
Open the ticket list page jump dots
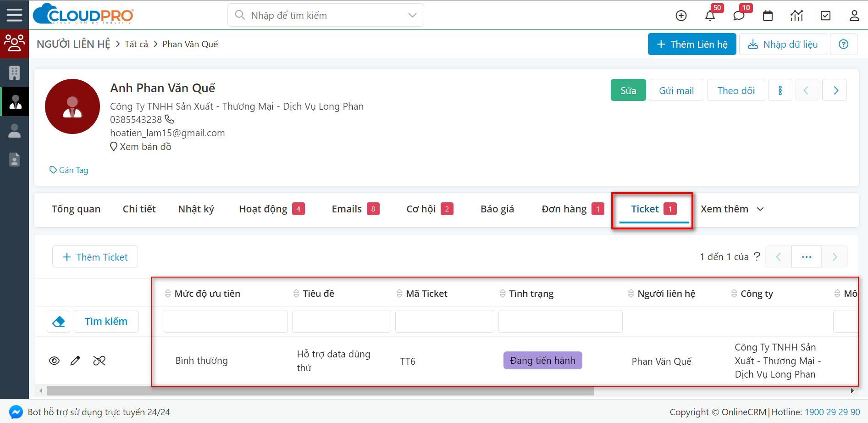pyautogui.click(x=807, y=257)
